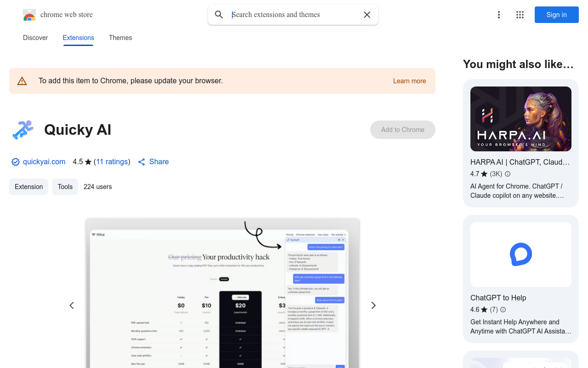Click the search magnifier icon
The width and height of the screenshot is (588, 368).
(x=219, y=15)
